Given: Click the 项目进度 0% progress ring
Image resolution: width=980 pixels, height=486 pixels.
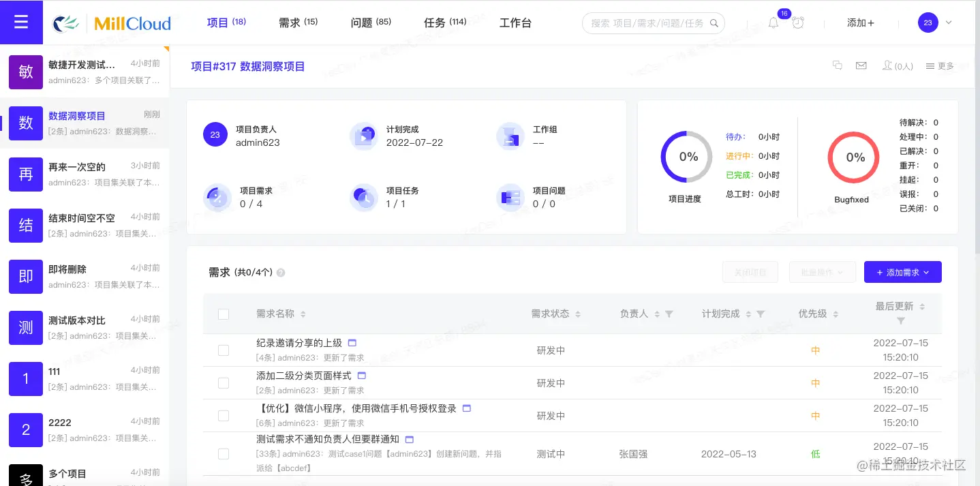Looking at the screenshot, I should (x=686, y=157).
